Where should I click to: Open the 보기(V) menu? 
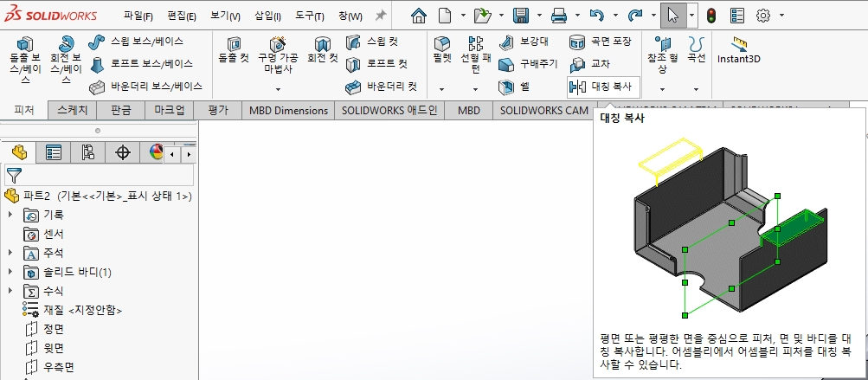click(x=225, y=16)
